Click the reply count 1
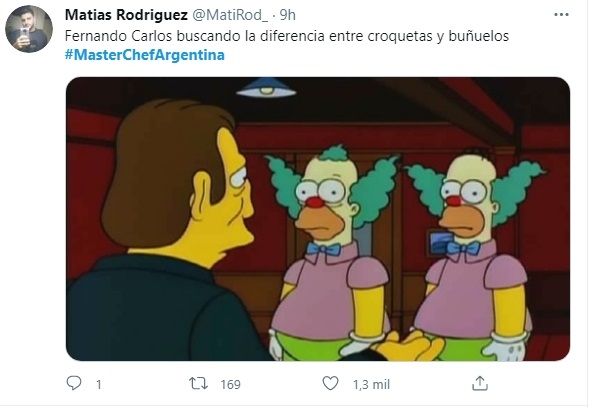Screen dimensions: 592x408 (x=99, y=385)
